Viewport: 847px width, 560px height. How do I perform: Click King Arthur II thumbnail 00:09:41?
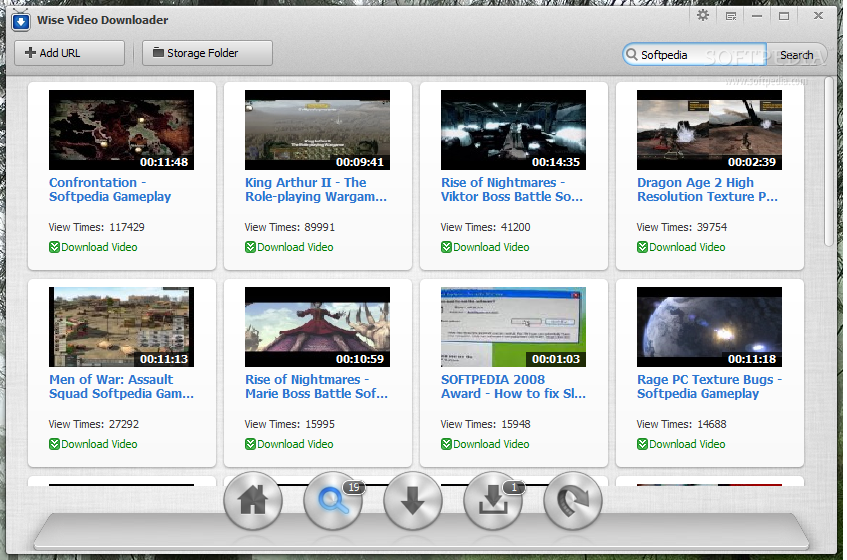click(x=317, y=130)
